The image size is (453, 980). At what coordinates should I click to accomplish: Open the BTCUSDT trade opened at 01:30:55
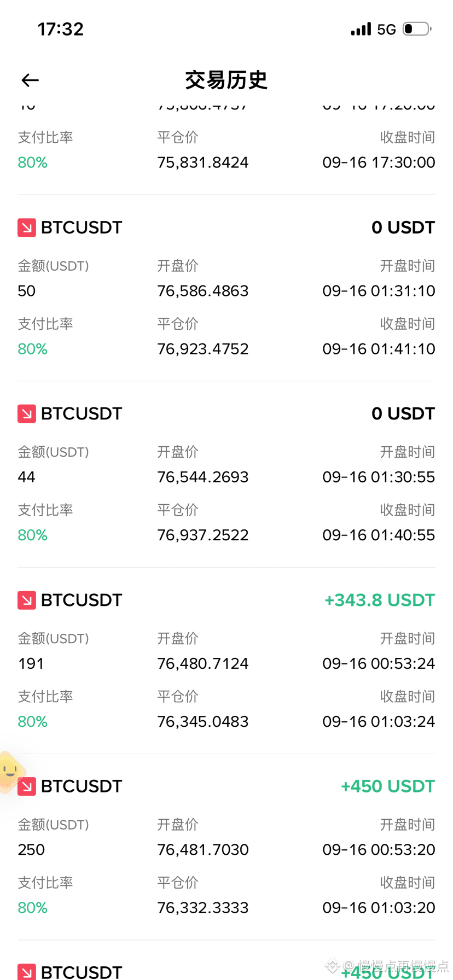tap(226, 474)
